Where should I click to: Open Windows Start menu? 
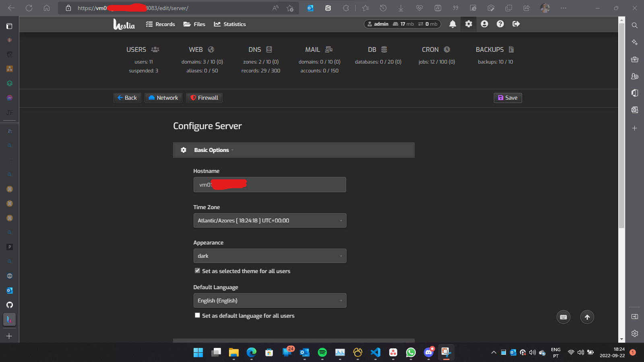[198, 353]
